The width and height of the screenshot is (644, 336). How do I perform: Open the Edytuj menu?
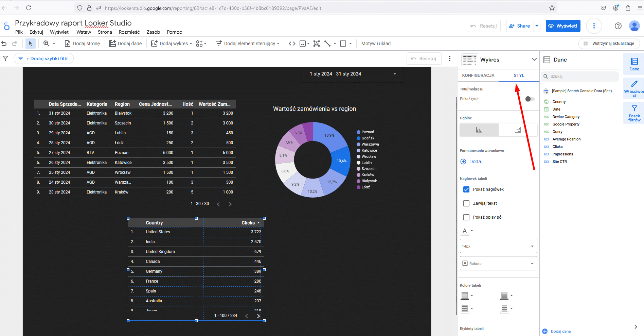coord(36,32)
